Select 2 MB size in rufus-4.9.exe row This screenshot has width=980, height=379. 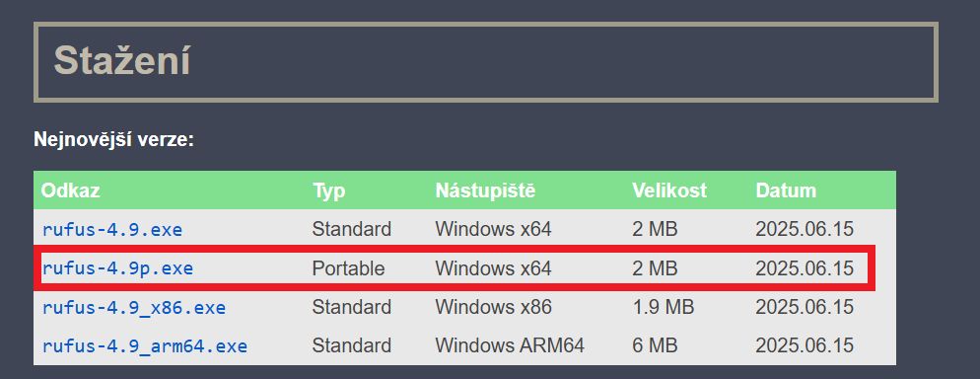[x=655, y=229]
